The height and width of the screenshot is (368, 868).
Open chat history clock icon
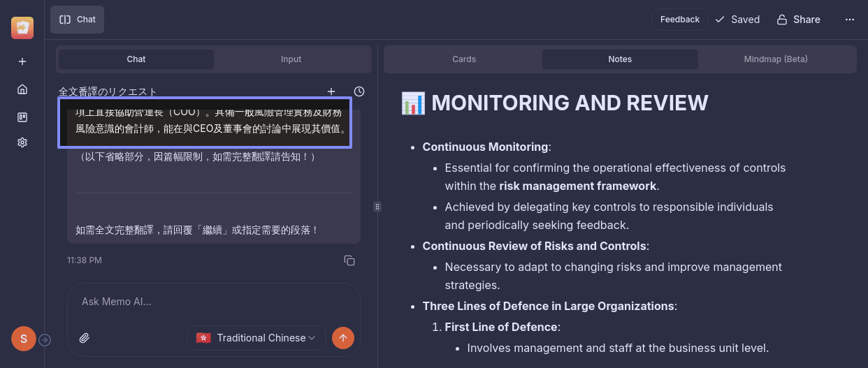click(x=359, y=91)
